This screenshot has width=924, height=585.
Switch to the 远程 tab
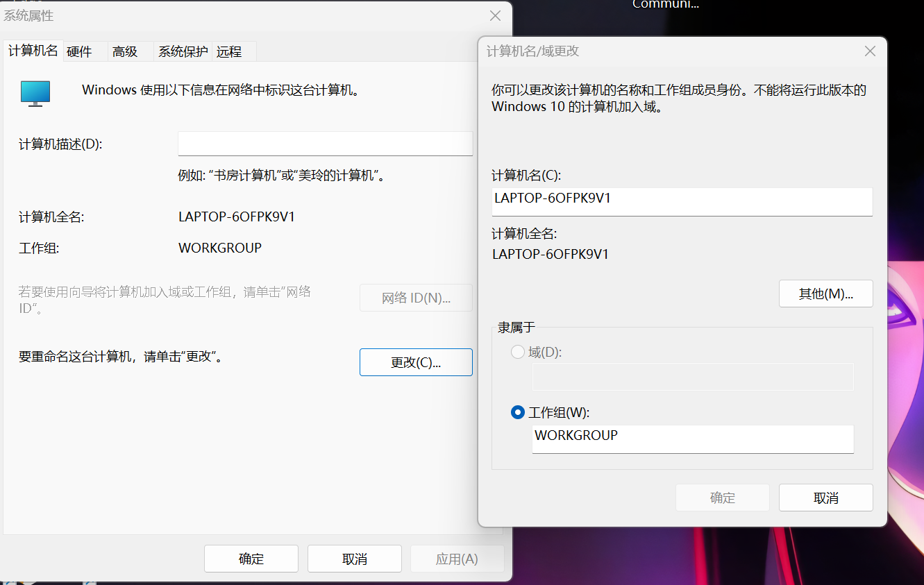click(229, 52)
